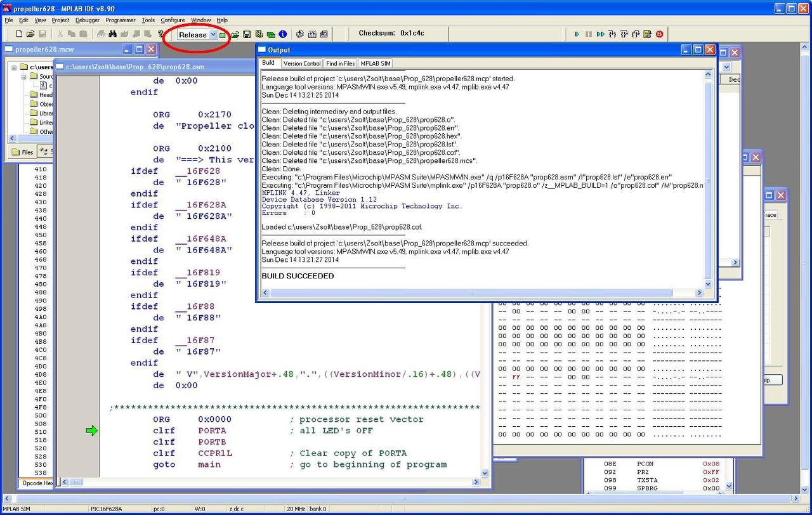The width and height of the screenshot is (812, 515).
Task: Click the Save Workspace floppy icon
Action: coord(247,35)
